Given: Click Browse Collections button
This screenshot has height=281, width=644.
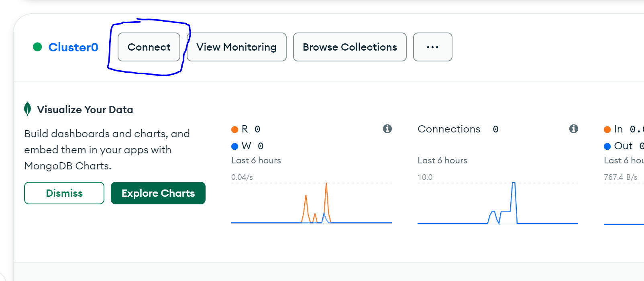Looking at the screenshot, I should [350, 47].
